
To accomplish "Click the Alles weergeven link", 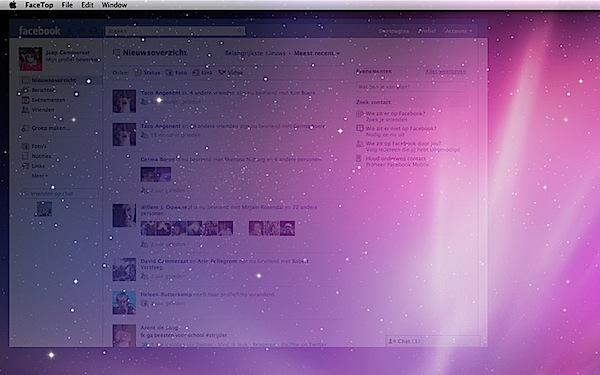I will pos(446,72).
